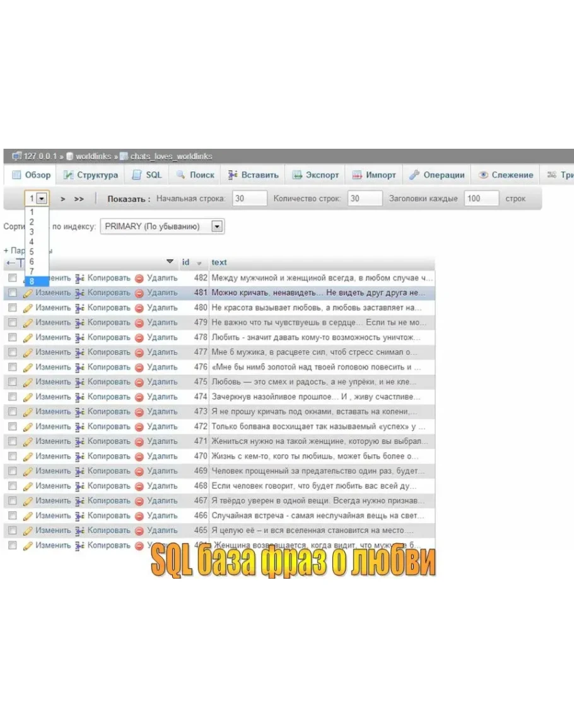Click the pencil edit icon for row 481
The image size is (574, 728).
coord(28,293)
